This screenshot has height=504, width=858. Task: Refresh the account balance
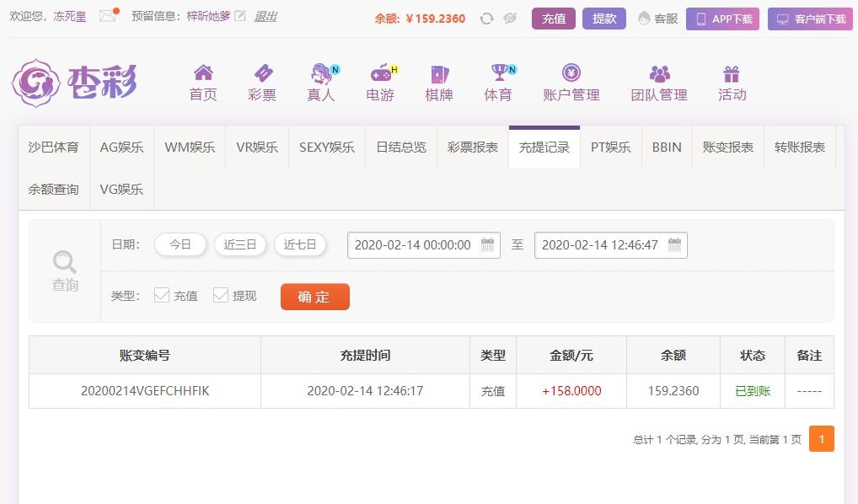point(486,17)
